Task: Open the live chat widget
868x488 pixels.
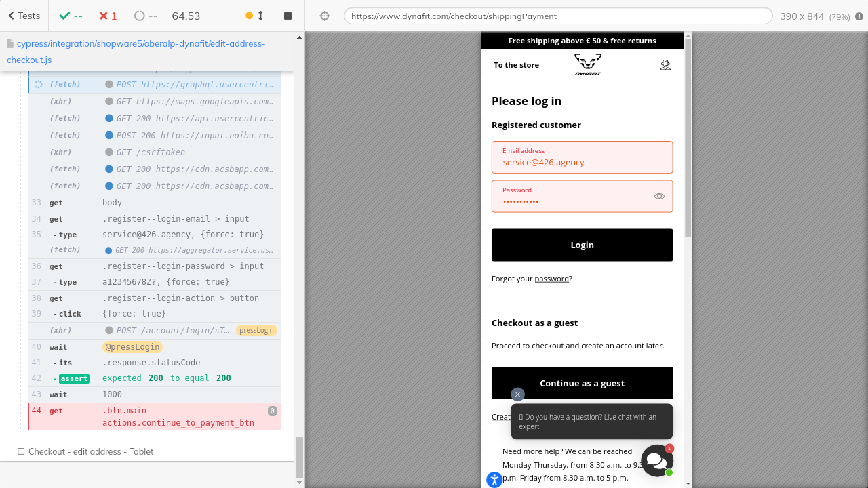Action: click(656, 461)
